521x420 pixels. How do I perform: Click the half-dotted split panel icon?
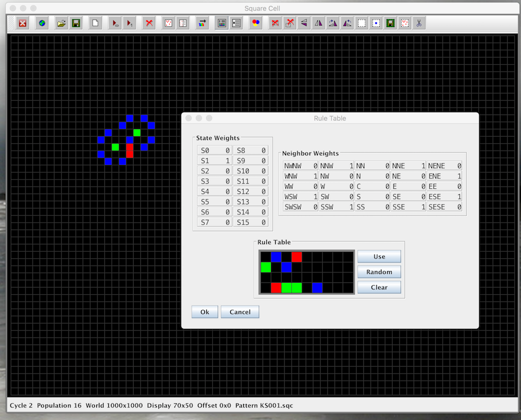183,23
